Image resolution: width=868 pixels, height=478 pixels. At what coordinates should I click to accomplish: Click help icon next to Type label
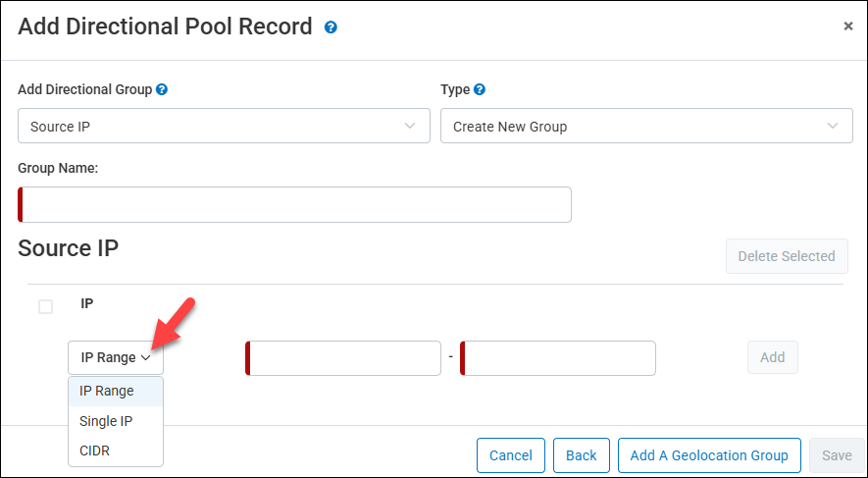[480, 89]
